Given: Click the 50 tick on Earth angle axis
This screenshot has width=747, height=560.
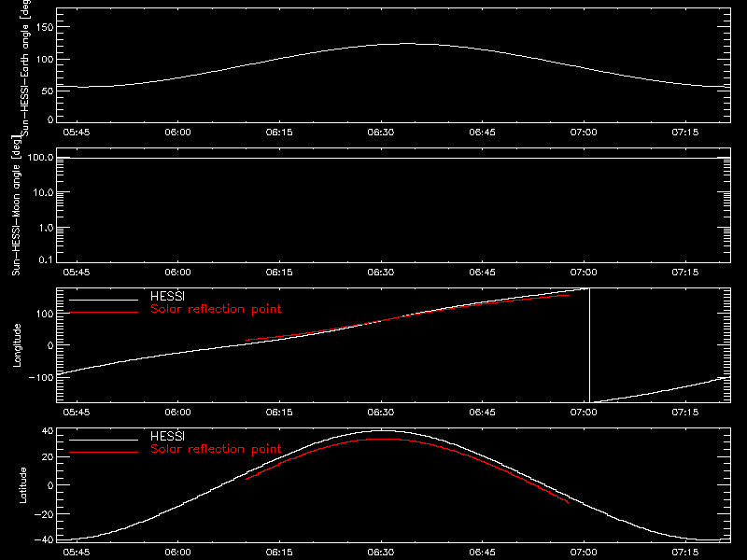Looking at the screenshot, I should [48, 91].
